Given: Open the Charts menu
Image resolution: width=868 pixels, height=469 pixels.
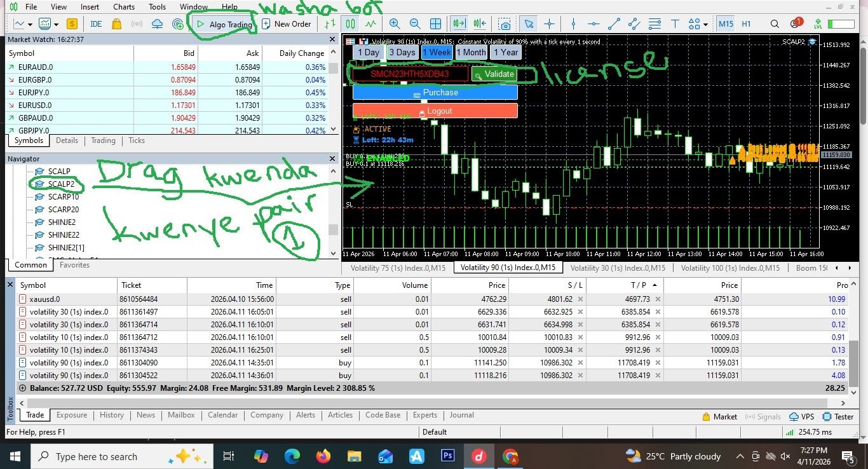Looking at the screenshot, I should point(124,7).
